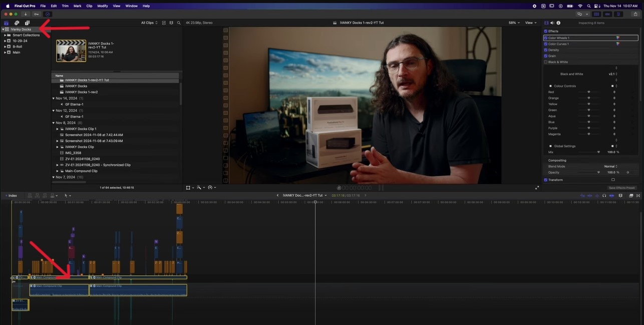Screen dimensions: 644x325
Task: Open macOS Control Center icon
Action: (x=596, y=6)
